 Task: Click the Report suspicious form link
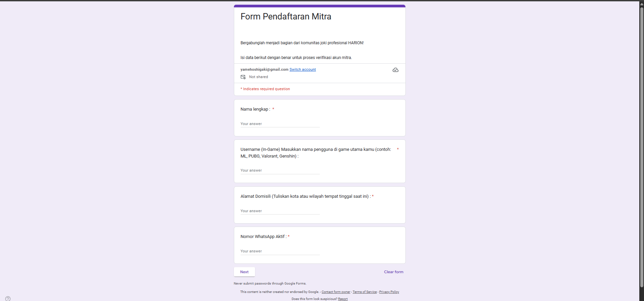coord(343,299)
